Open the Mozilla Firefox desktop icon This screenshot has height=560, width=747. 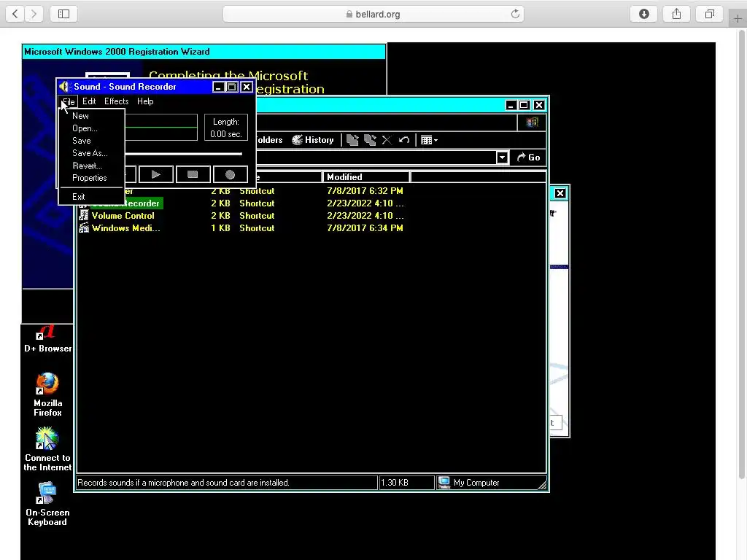[x=47, y=394]
